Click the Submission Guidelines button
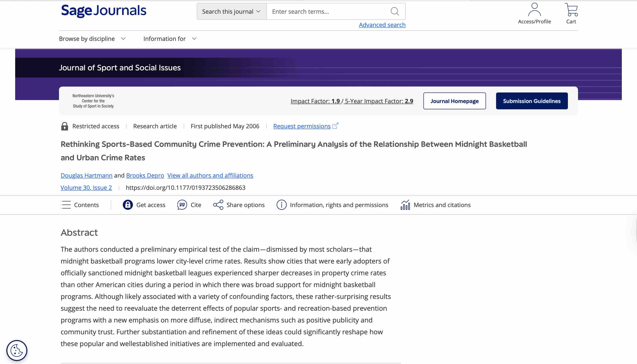The image size is (637, 364). 531,101
